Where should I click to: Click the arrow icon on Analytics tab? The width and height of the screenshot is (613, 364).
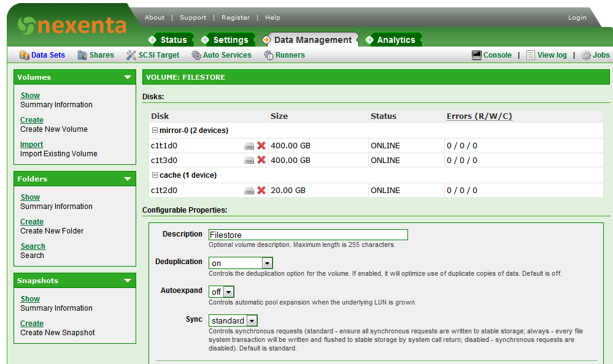click(x=369, y=40)
